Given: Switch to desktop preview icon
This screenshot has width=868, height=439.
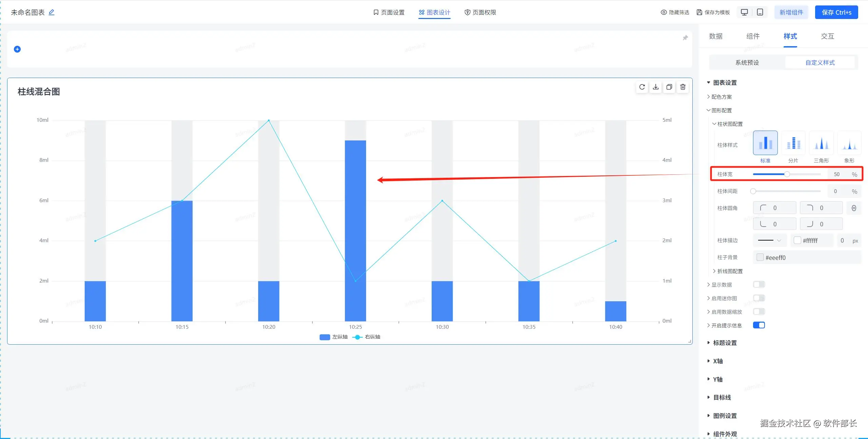Looking at the screenshot, I should click(744, 13).
